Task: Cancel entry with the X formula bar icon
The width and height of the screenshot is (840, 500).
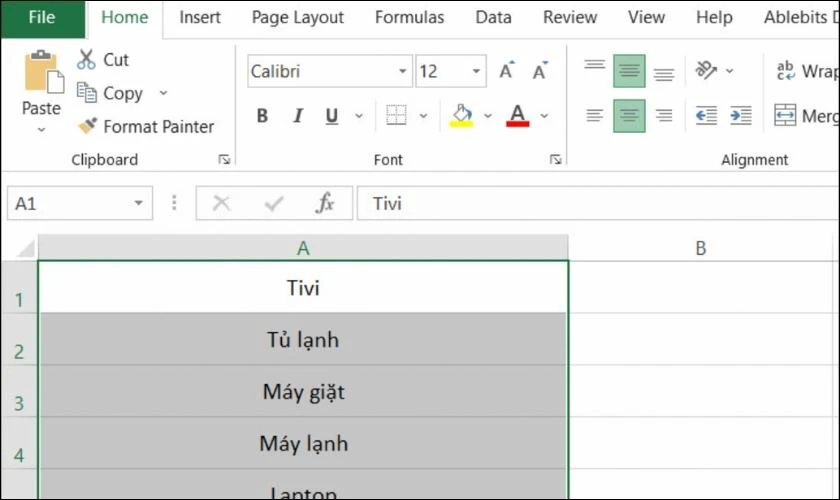Action: tap(221, 203)
